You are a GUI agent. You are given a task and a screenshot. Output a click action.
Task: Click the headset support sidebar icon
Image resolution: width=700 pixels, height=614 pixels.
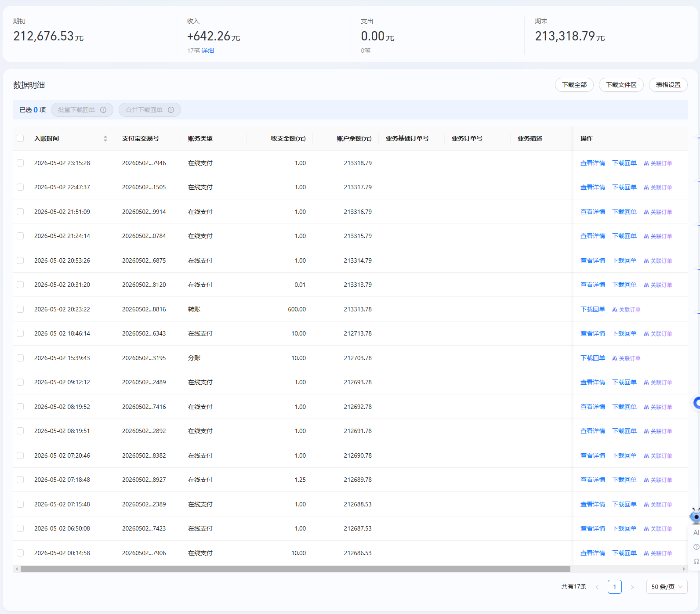tap(696, 562)
